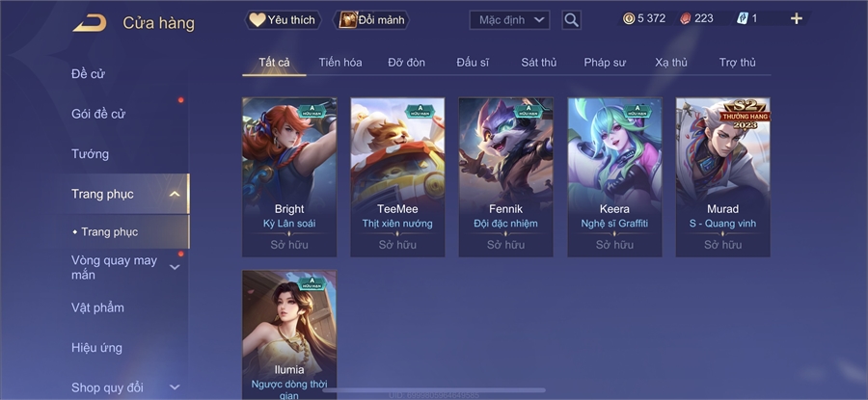Click the back arrow icon beside Cửa hàng
The image size is (868, 400).
coord(90,23)
